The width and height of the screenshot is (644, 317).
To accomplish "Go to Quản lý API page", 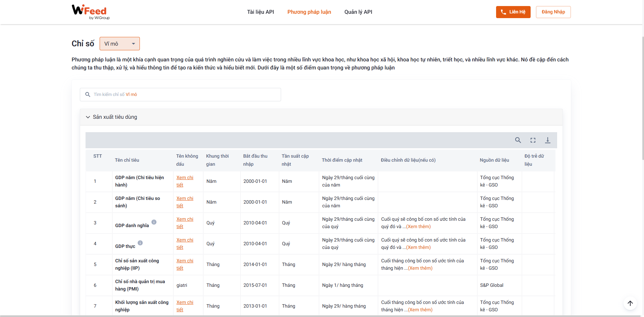I will coord(358,12).
